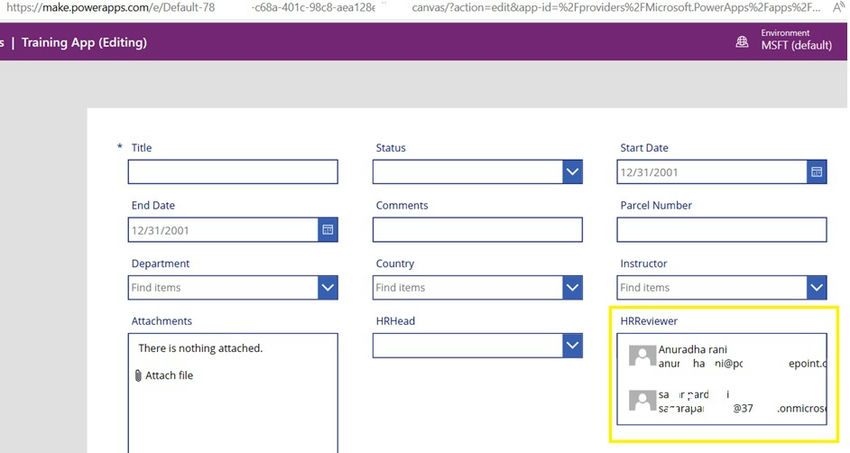Click the Department label

tap(160, 263)
